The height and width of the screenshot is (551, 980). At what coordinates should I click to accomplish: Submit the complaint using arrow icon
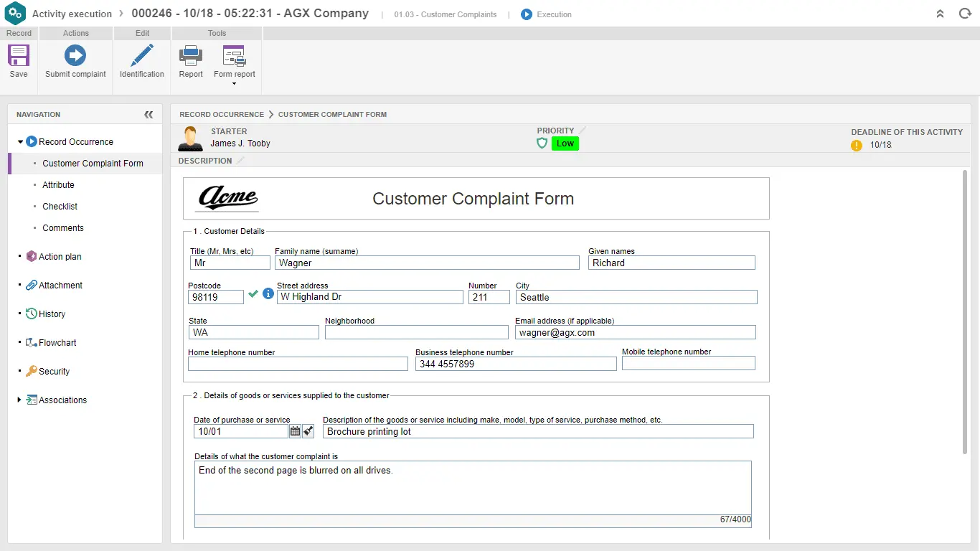[x=75, y=56]
